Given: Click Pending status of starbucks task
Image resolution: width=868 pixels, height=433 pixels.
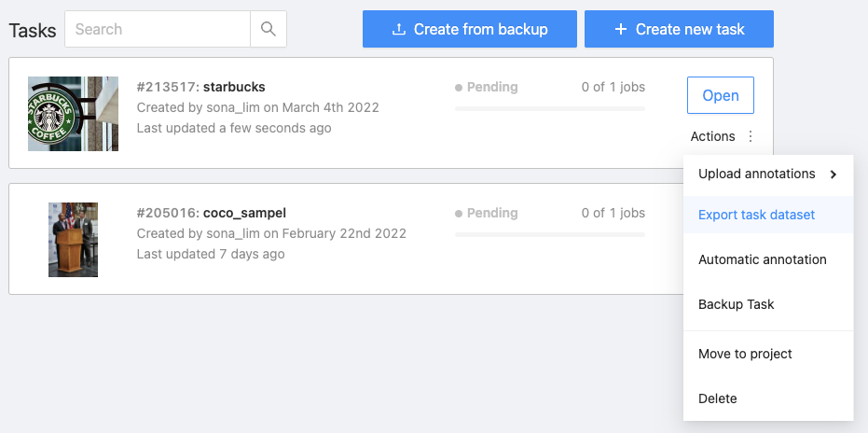Looking at the screenshot, I should tap(487, 87).
